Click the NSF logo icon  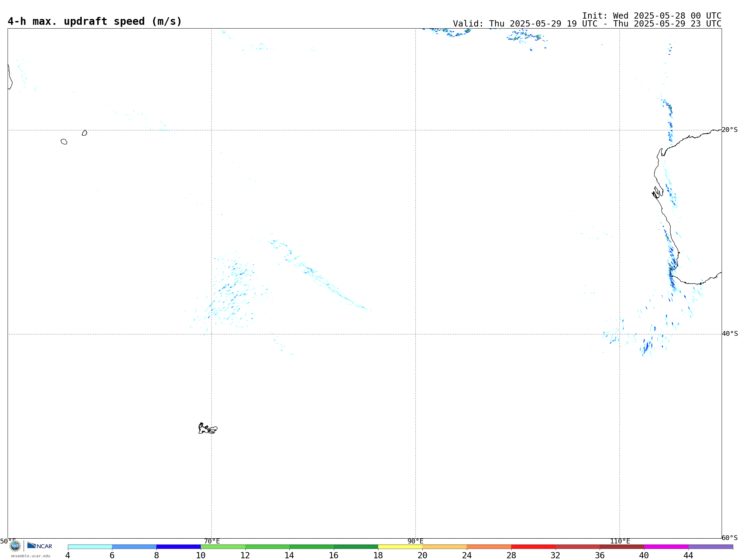[x=15, y=546]
